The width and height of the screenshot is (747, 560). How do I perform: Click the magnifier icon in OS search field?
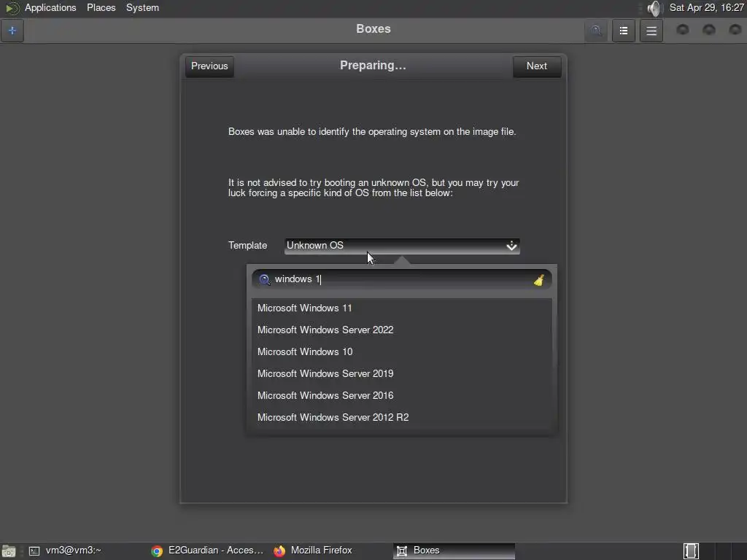pyautogui.click(x=264, y=279)
